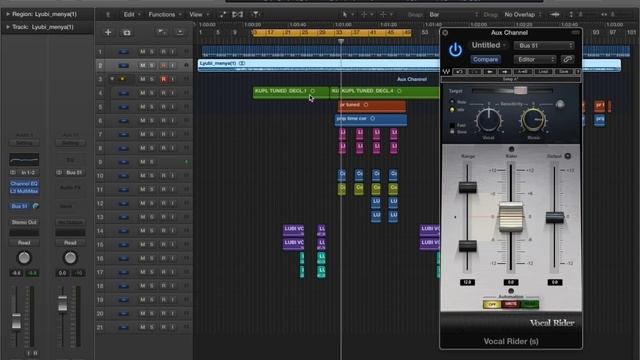The height and width of the screenshot is (360, 640).
Task: Mute track 9
Action: click(142, 162)
